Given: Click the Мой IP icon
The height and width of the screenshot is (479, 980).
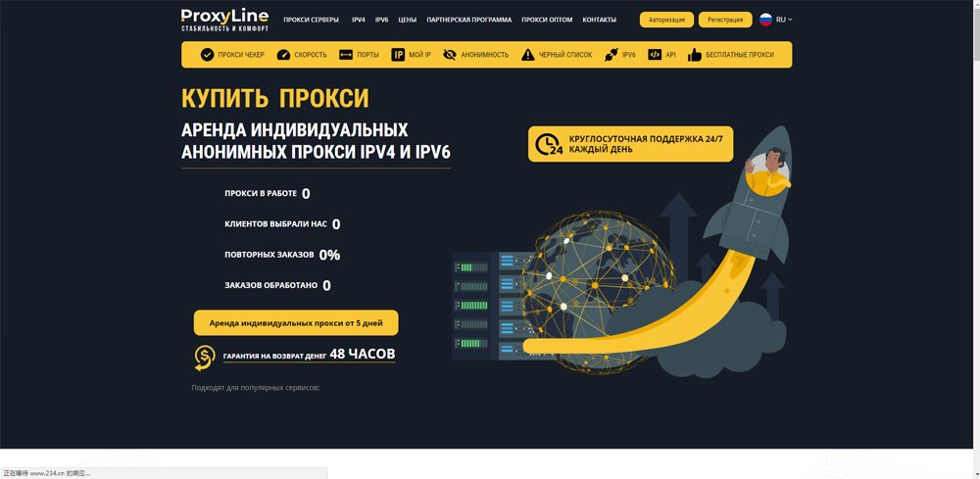Looking at the screenshot, I should click(x=398, y=55).
